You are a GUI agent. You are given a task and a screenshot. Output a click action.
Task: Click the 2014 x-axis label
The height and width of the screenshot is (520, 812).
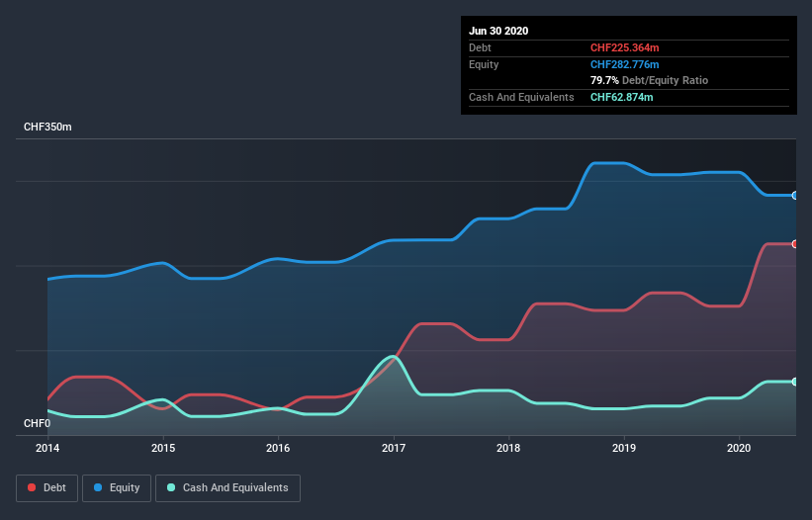pos(47,448)
